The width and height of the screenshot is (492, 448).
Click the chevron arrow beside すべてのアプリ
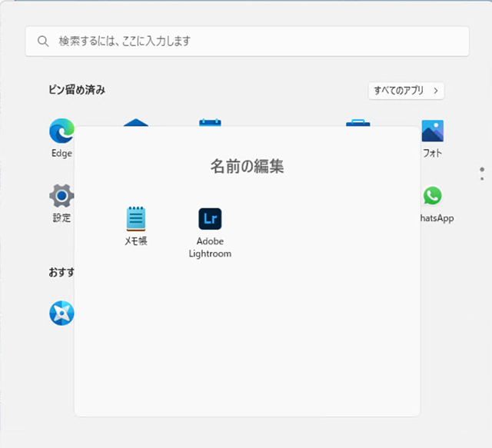(436, 91)
